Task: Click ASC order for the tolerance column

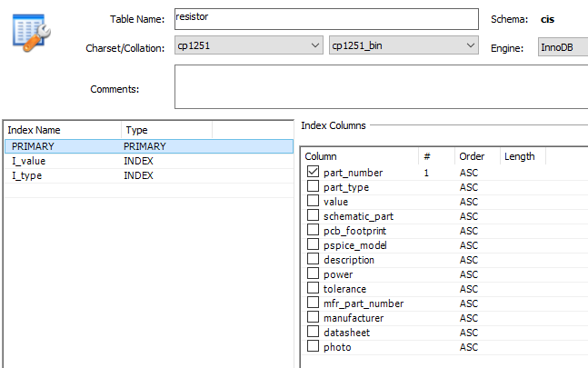Action: tap(469, 289)
